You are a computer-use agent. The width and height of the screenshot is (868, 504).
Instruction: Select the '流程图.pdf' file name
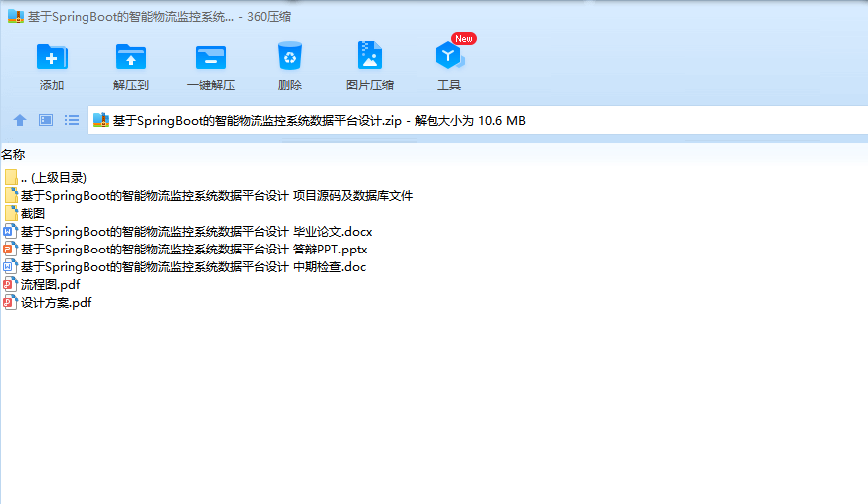pyautogui.click(x=51, y=285)
